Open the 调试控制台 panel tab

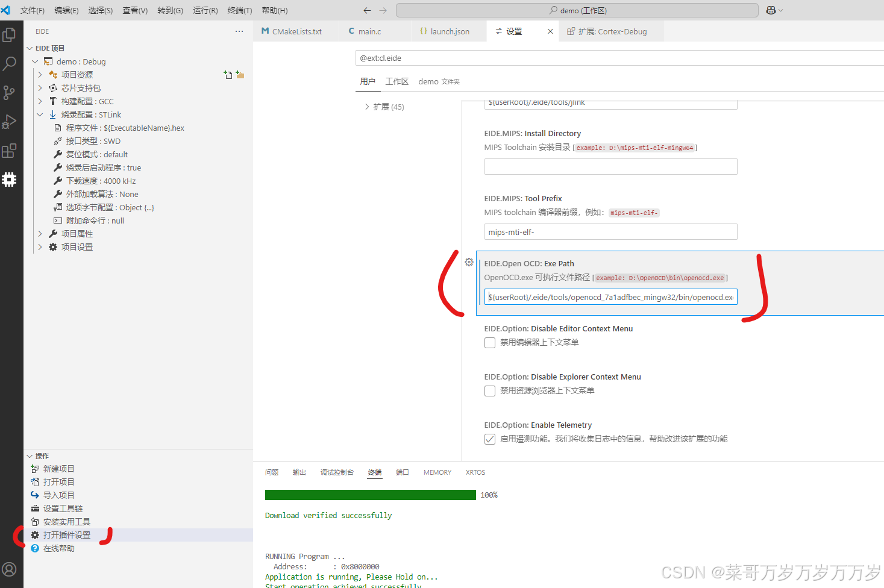point(337,472)
